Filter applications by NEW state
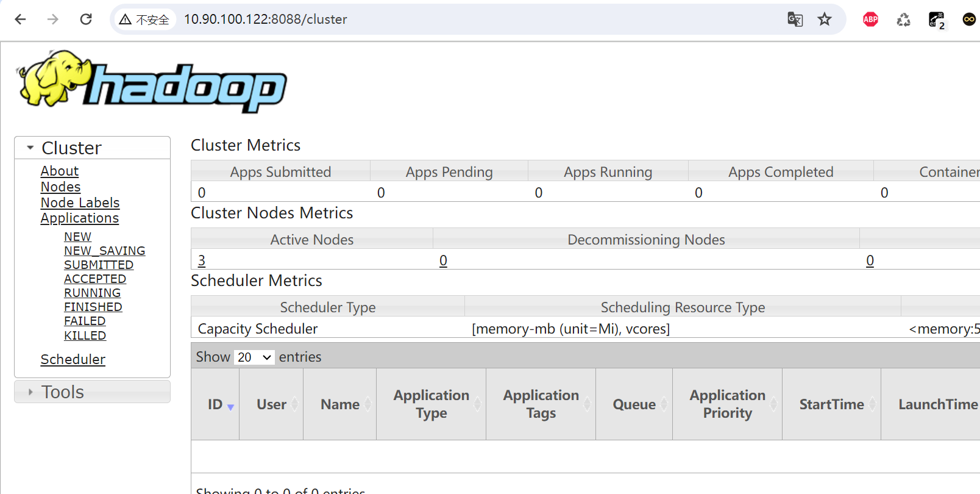This screenshot has width=980, height=494. click(78, 237)
